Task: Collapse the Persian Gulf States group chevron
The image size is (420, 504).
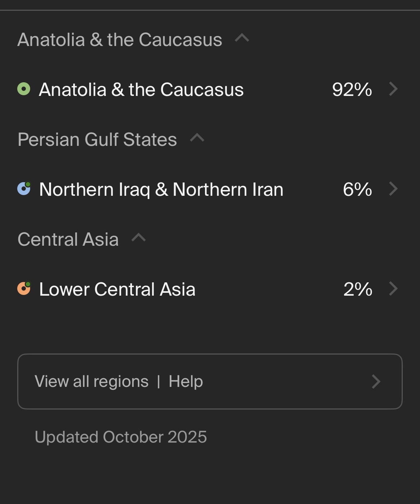Action: pos(197,138)
